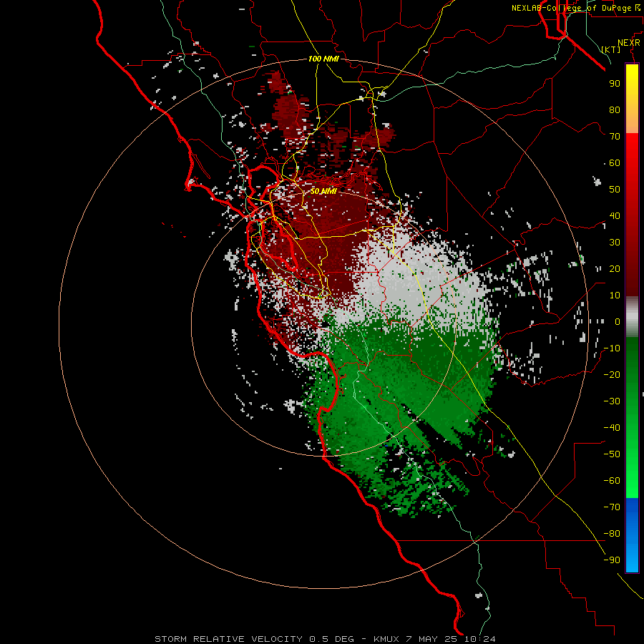The image size is (644, 644).
Task: Select the 60 value on the velocity scale
Action: coord(615,162)
